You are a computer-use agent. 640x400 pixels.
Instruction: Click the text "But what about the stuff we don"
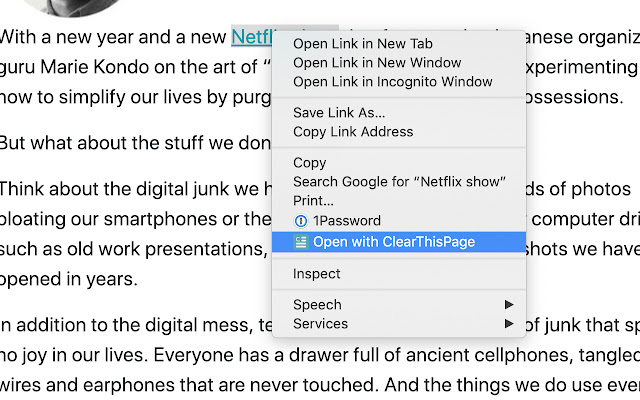click(135, 143)
